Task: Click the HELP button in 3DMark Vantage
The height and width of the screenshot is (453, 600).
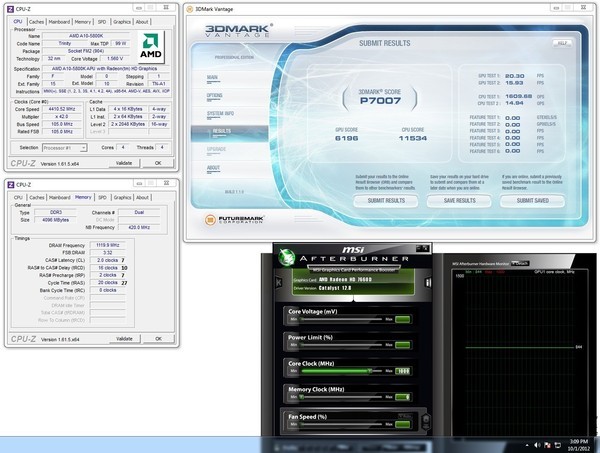Action: (562, 43)
